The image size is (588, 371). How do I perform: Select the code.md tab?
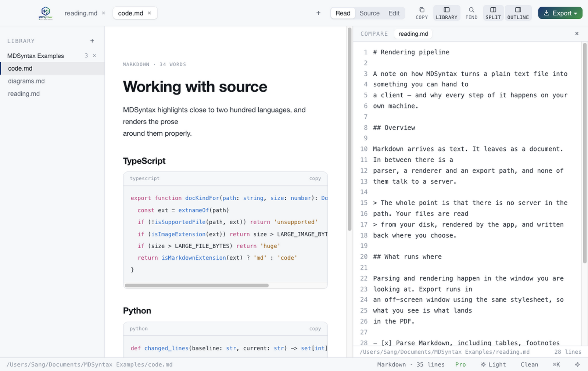[x=130, y=13]
